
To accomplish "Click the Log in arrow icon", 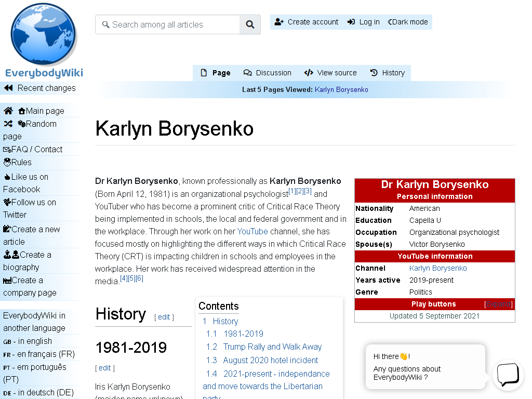I will [351, 22].
